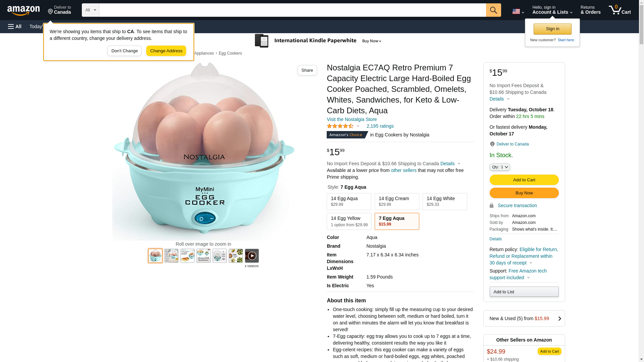Click the search magnifier button
Screen dimensions: 644x362
(493, 10)
